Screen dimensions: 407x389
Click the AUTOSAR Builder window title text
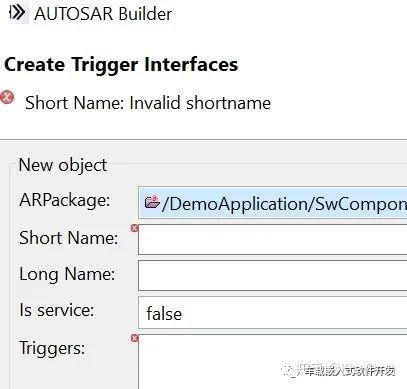tap(103, 14)
